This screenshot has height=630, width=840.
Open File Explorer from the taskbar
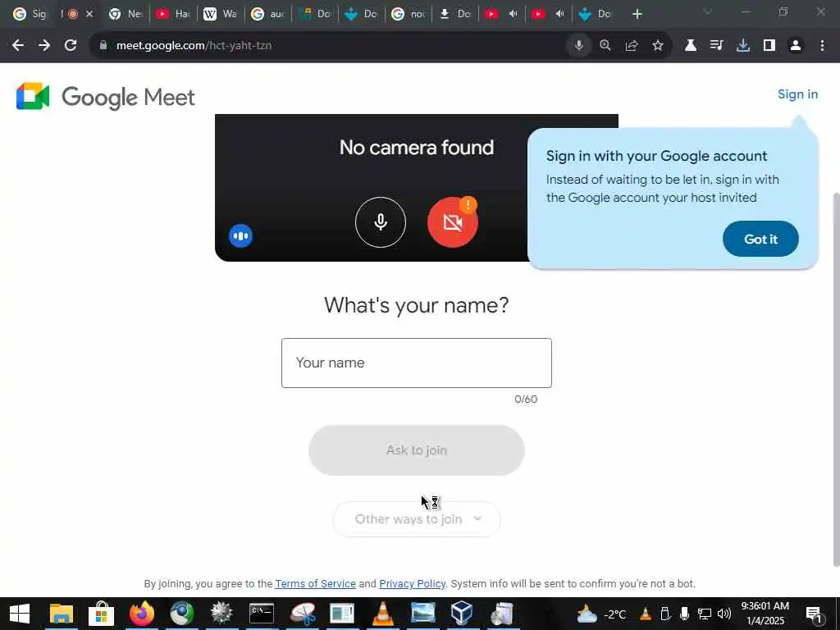pyautogui.click(x=61, y=614)
